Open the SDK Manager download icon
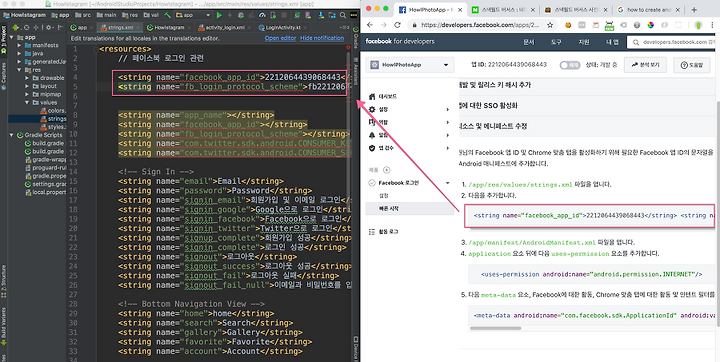720x362 pixels. pyautogui.click(x=321, y=15)
